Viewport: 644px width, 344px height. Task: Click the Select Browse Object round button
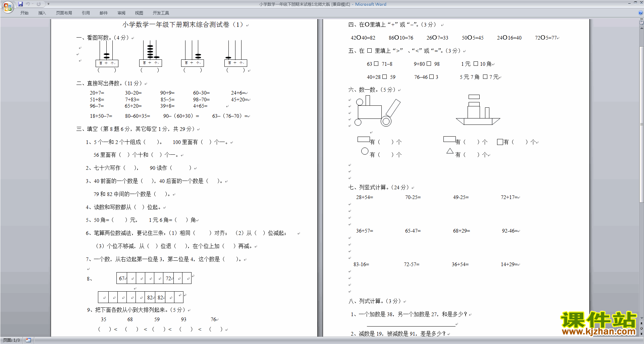pyautogui.click(x=641, y=329)
